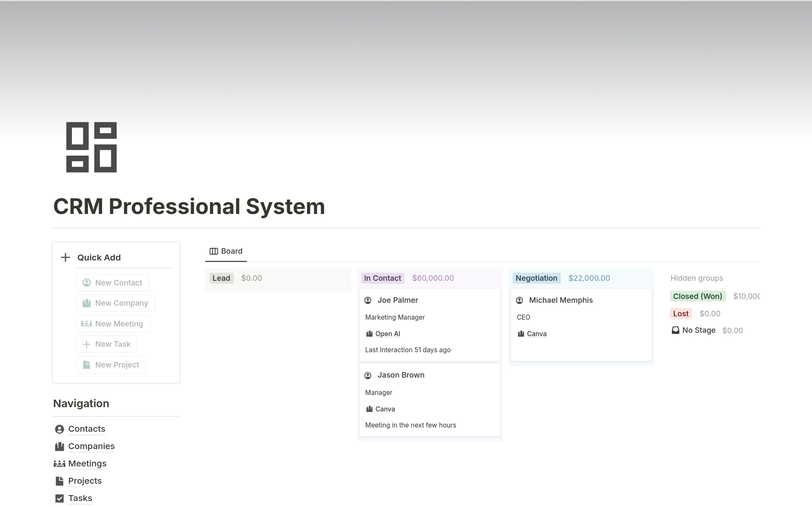Click the Meetings navigation icon
The width and height of the screenshot is (812, 507).
pos(59,463)
